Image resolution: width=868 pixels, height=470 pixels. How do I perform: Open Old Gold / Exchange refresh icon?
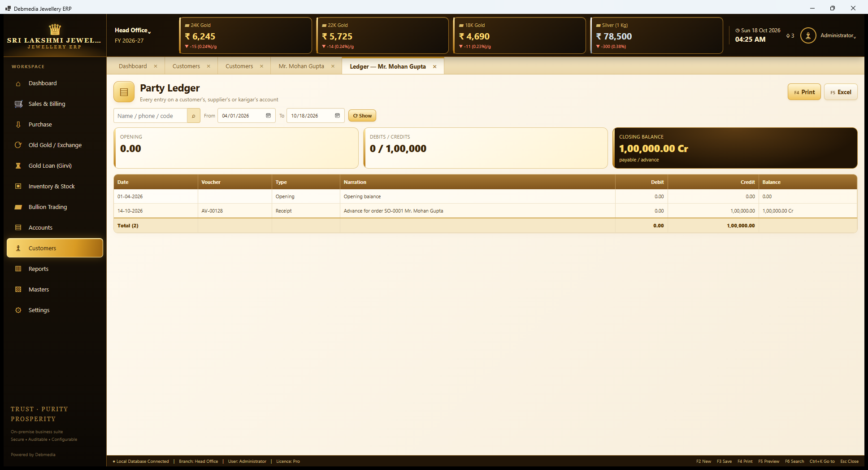click(x=18, y=145)
